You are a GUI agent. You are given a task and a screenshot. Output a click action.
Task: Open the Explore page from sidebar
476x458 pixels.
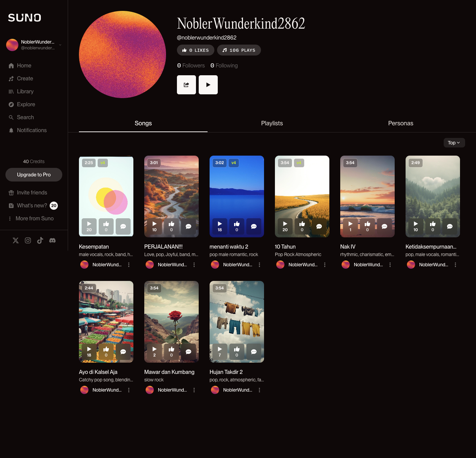pos(26,104)
